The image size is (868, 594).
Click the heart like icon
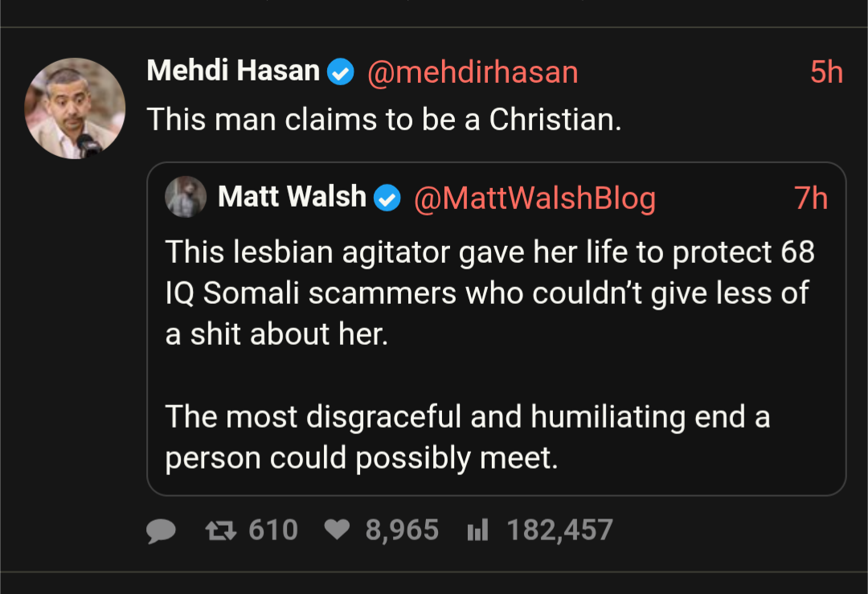(337, 531)
